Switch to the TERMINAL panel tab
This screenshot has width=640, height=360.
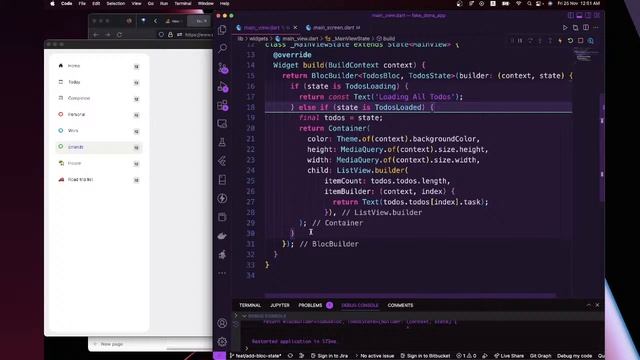250,305
